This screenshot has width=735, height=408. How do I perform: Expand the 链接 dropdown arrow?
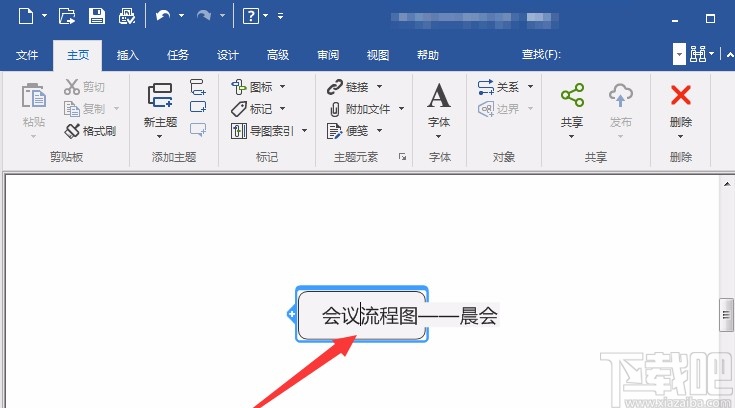(379, 87)
